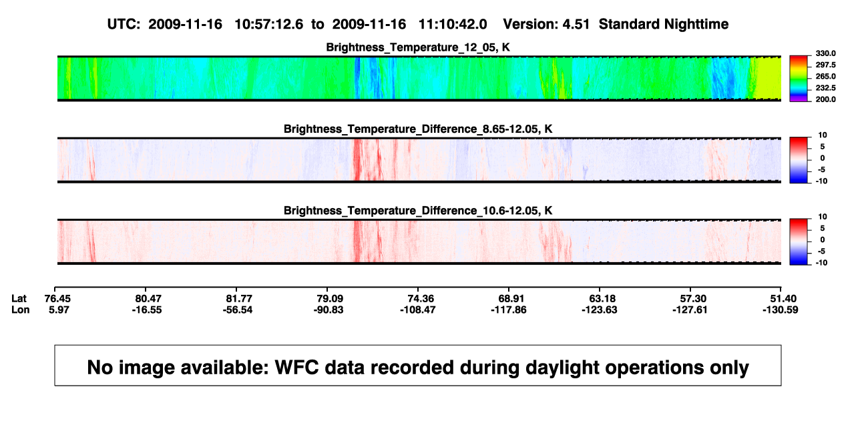Screen dimensions: 868x445
Task: Click the 'No image available' WFC notice box
Action: pyautogui.click(x=418, y=366)
